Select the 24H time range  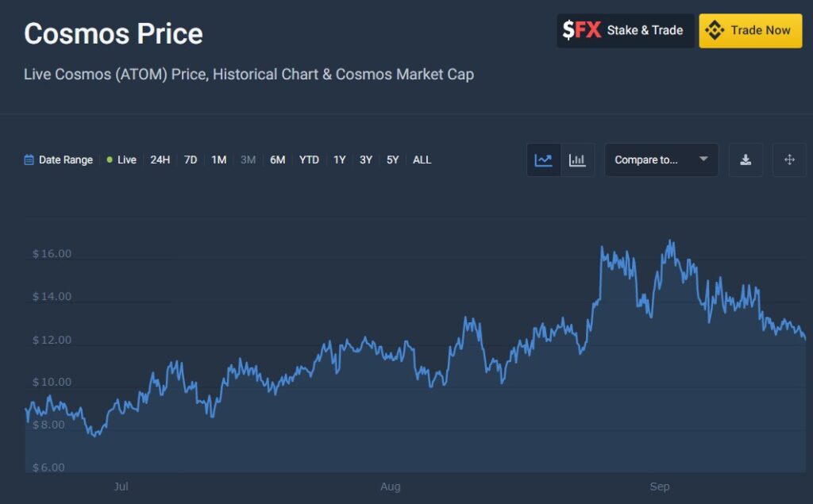(160, 160)
